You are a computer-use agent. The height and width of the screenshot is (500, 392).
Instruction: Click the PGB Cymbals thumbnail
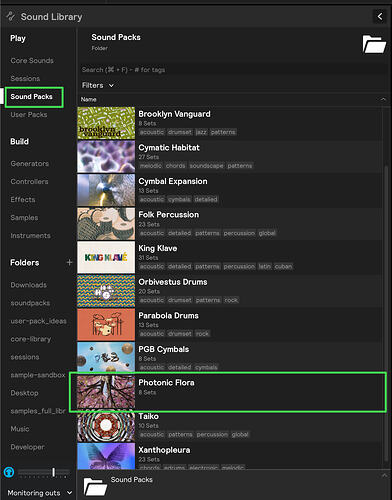point(106,357)
